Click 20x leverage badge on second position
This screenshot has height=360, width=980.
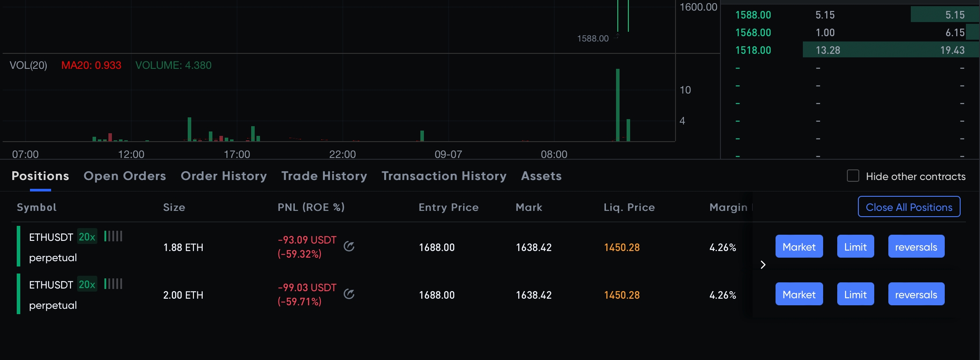point(87,285)
